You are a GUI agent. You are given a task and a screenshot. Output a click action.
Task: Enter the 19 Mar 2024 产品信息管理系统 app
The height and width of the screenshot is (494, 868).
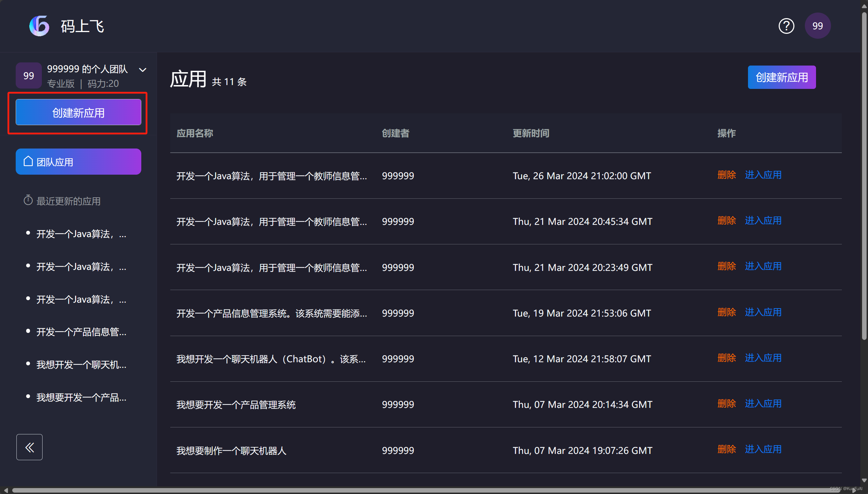tap(763, 312)
